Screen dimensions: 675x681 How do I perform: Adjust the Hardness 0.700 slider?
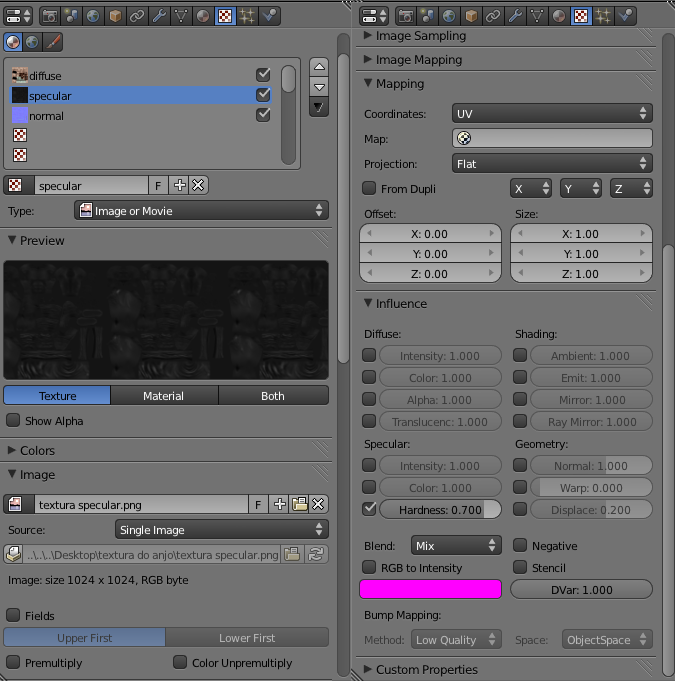point(440,509)
